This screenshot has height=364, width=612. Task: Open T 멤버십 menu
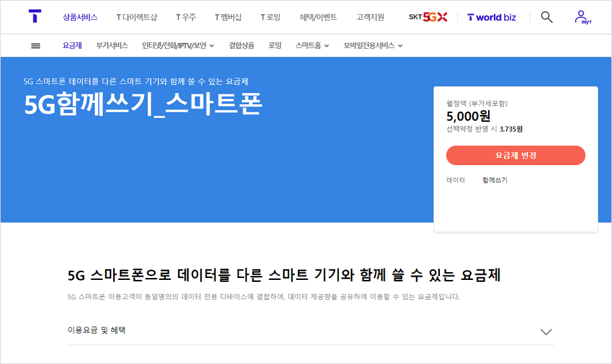click(228, 17)
